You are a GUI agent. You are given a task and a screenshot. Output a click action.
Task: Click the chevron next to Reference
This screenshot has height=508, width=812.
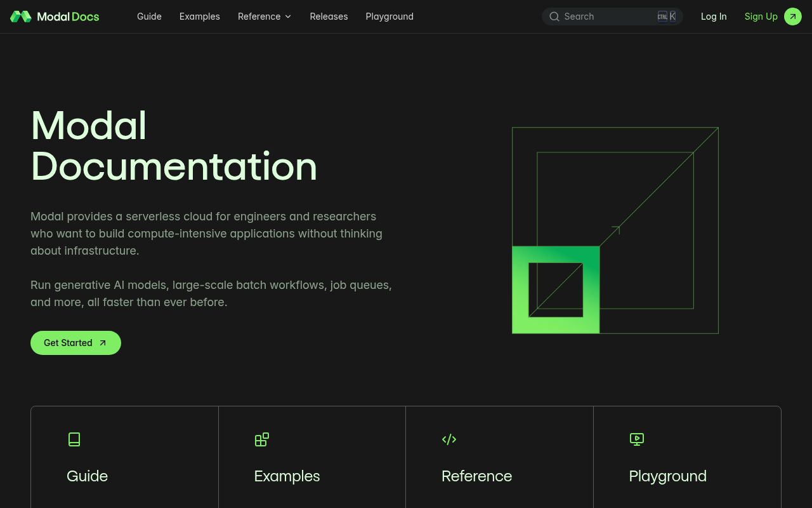point(288,17)
